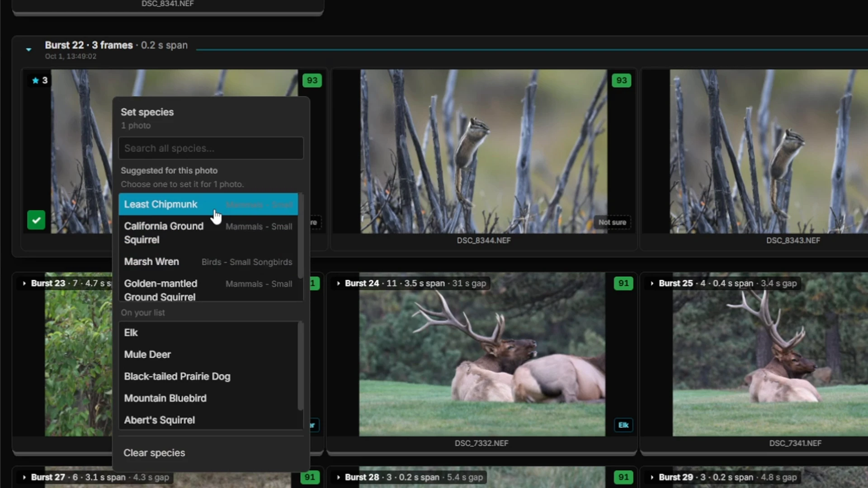
Task: Expand Burst 28 group
Action: (x=338, y=477)
